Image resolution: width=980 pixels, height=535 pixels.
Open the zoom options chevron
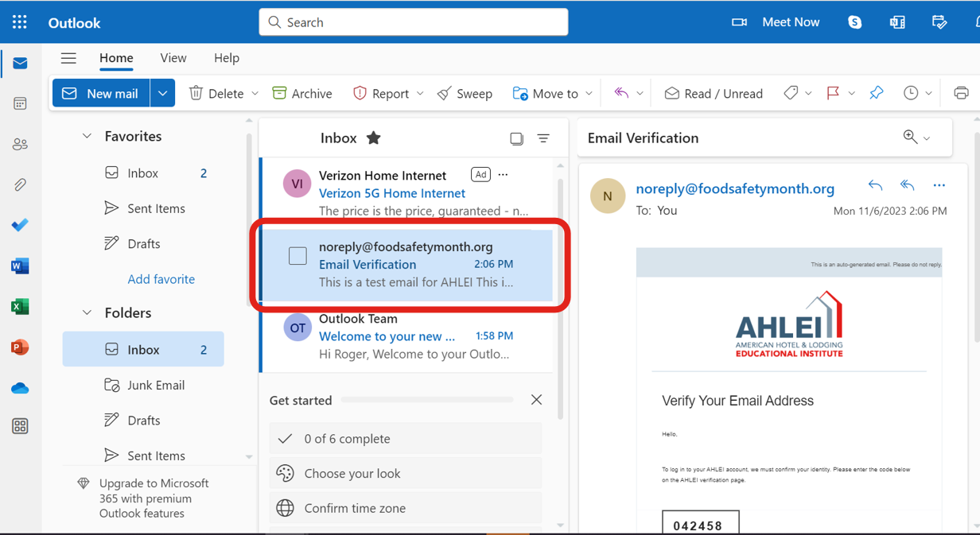click(x=927, y=138)
